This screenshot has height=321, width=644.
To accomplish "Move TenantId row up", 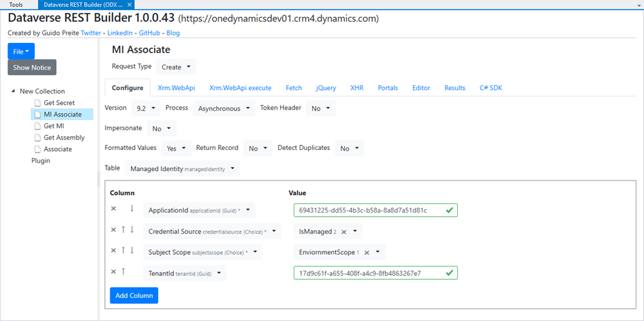I will (x=123, y=271).
